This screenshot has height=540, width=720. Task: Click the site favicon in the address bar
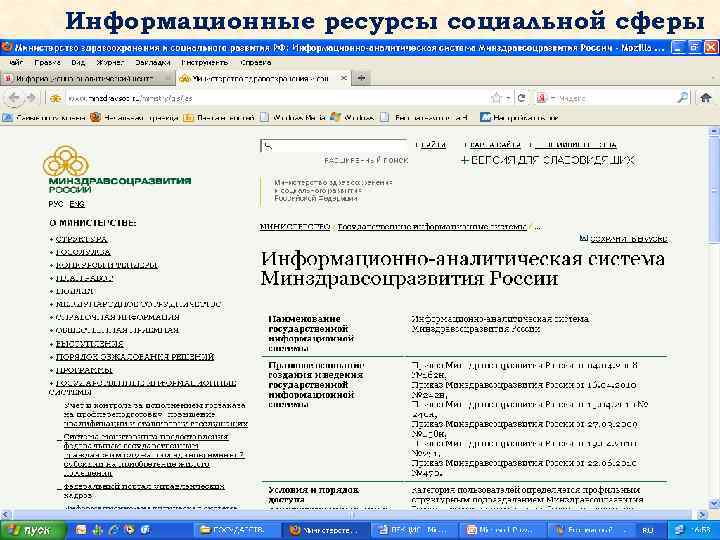pos(56,98)
